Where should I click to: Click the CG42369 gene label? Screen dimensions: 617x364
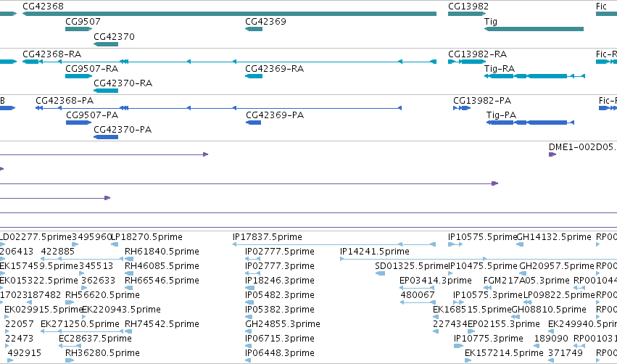tap(265, 21)
